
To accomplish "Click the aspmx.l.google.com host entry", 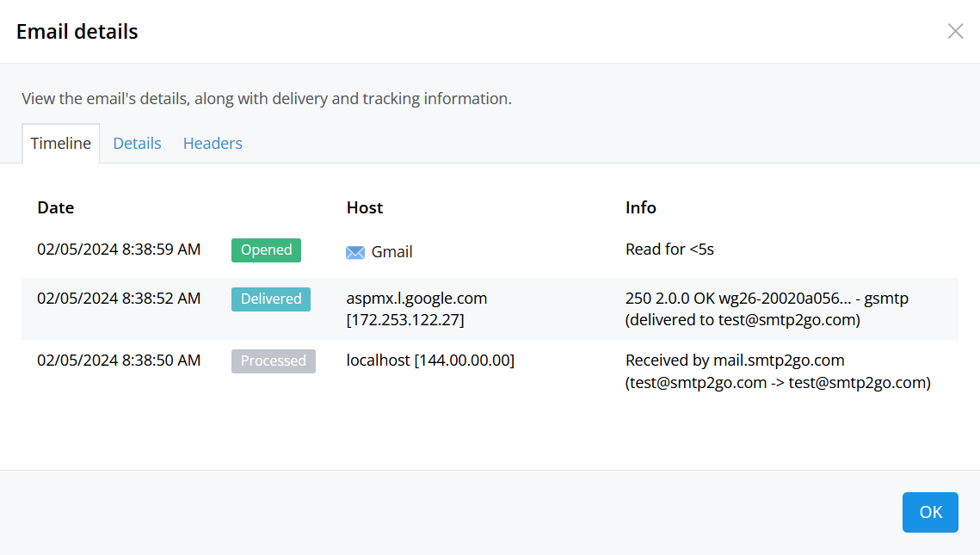I will point(417,309).
